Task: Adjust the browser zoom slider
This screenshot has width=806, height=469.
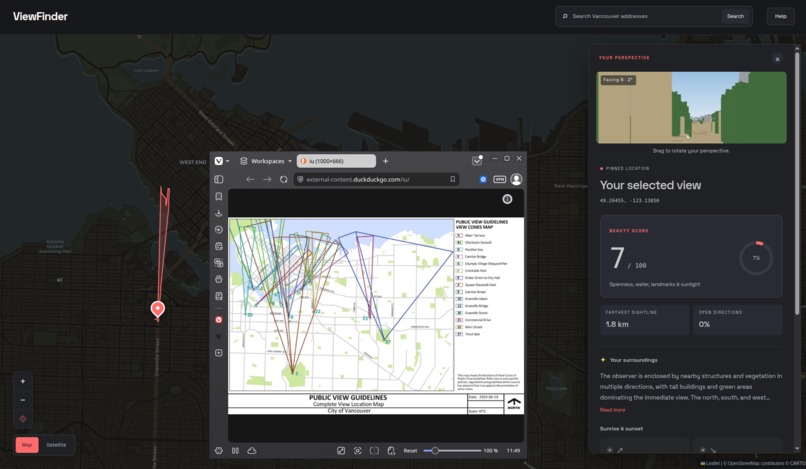Action: point(452,450)
